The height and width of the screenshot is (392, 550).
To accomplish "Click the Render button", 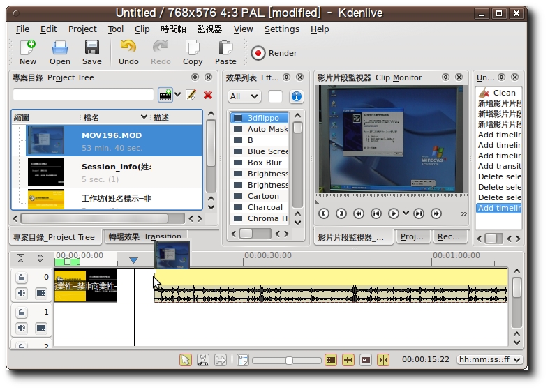I will point(274,53).
